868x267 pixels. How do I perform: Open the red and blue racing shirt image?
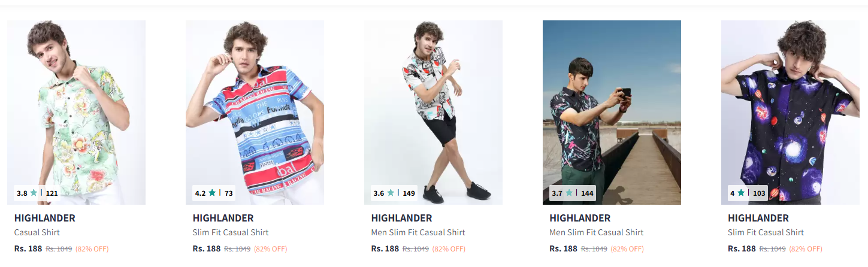click(255, 113)
